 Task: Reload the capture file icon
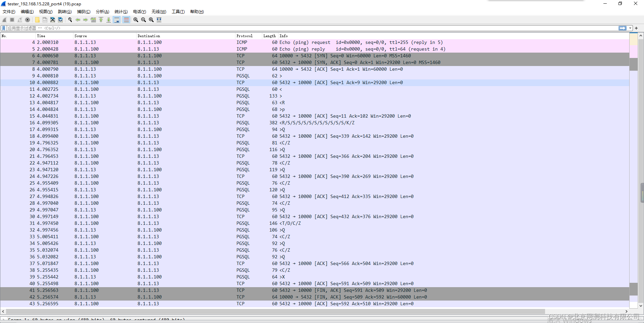click(x=60, y=20)
